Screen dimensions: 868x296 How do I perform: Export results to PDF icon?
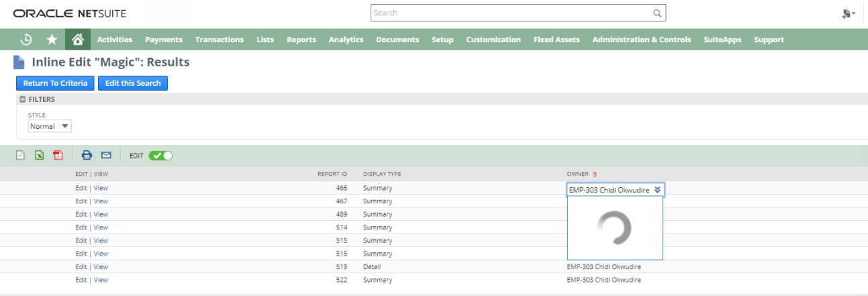58,155
